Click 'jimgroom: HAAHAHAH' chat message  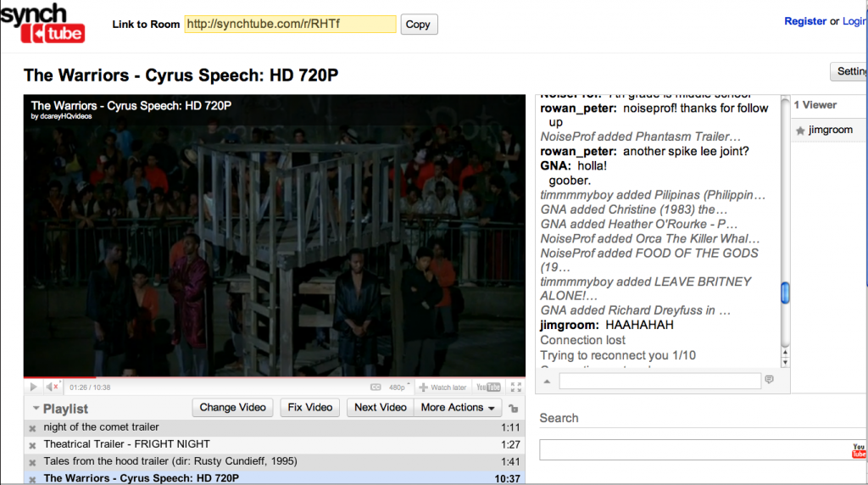tap(607, 325)
